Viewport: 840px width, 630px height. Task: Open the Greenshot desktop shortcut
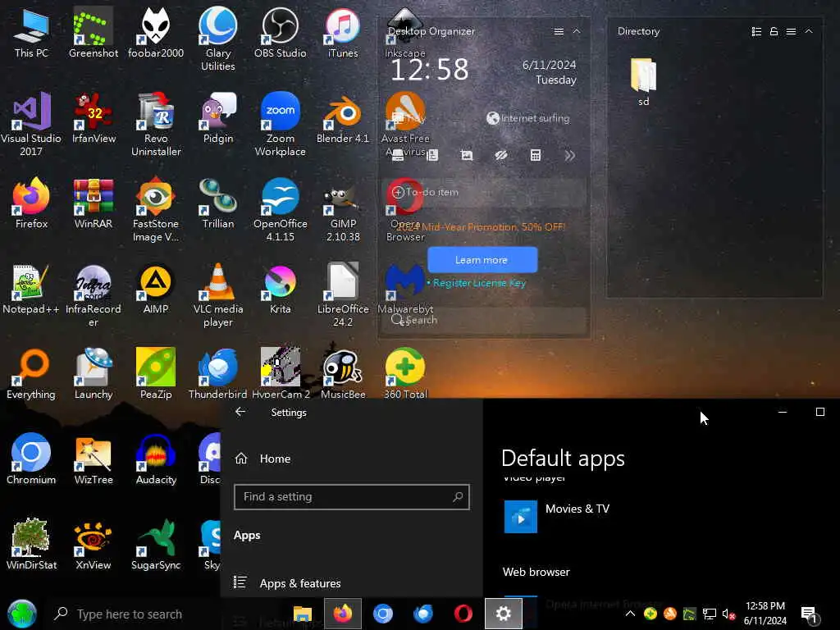(94, 32)
